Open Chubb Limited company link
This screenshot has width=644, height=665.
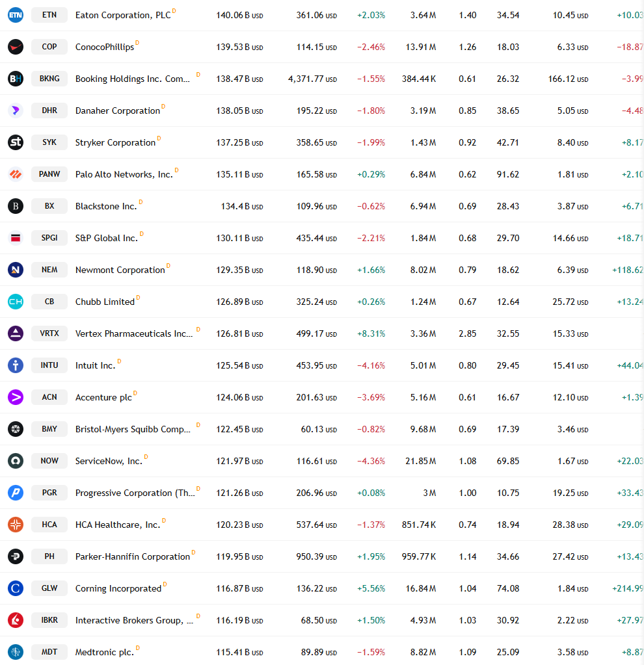105,302
